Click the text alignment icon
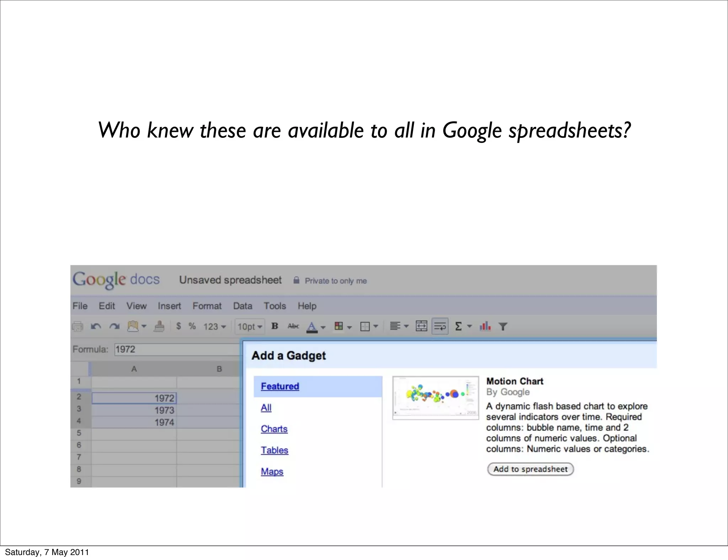 click(395, 326)
